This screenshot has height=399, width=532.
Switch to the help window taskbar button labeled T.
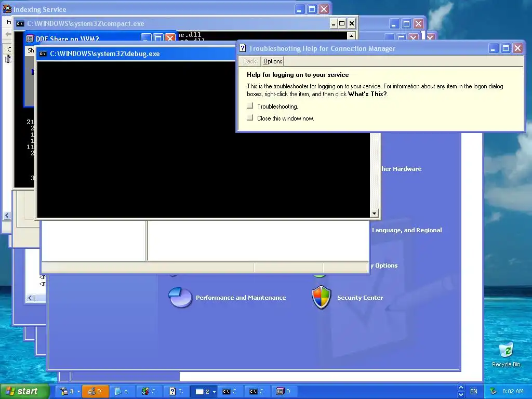(x=177, y=391)
